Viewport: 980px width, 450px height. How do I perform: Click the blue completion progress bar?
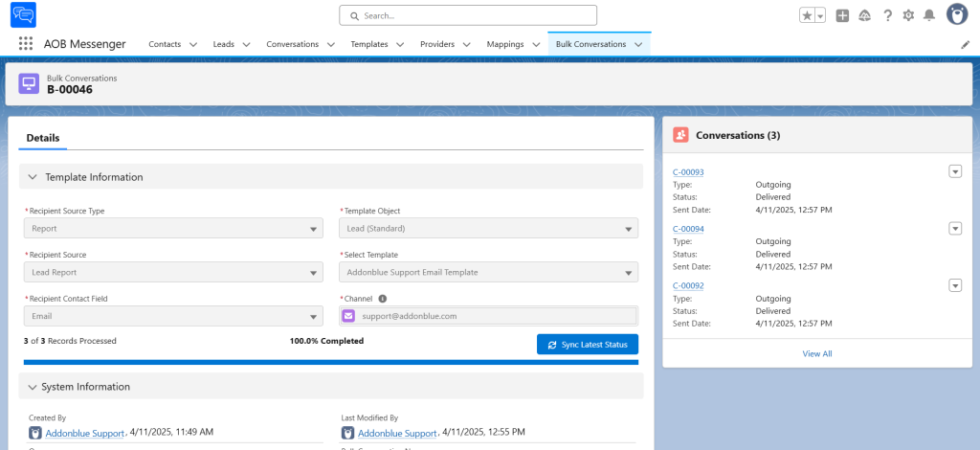330,363
